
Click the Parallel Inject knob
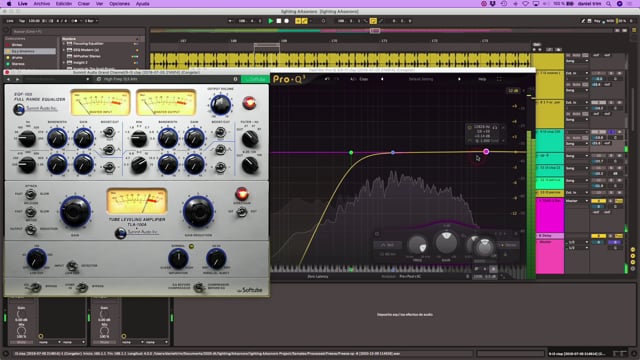[x=216, y=259]
